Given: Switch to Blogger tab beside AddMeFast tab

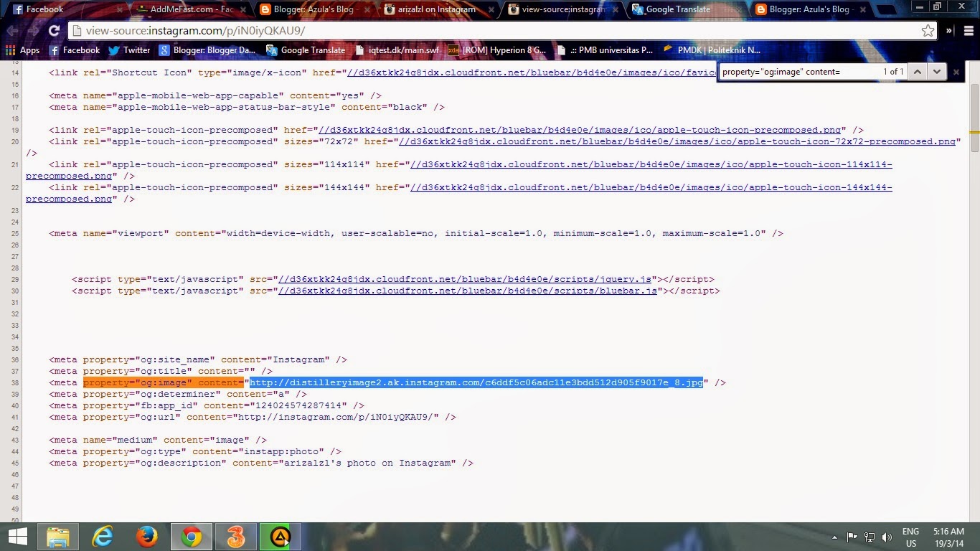Looking at the screenshot, I should pos(314,9).
